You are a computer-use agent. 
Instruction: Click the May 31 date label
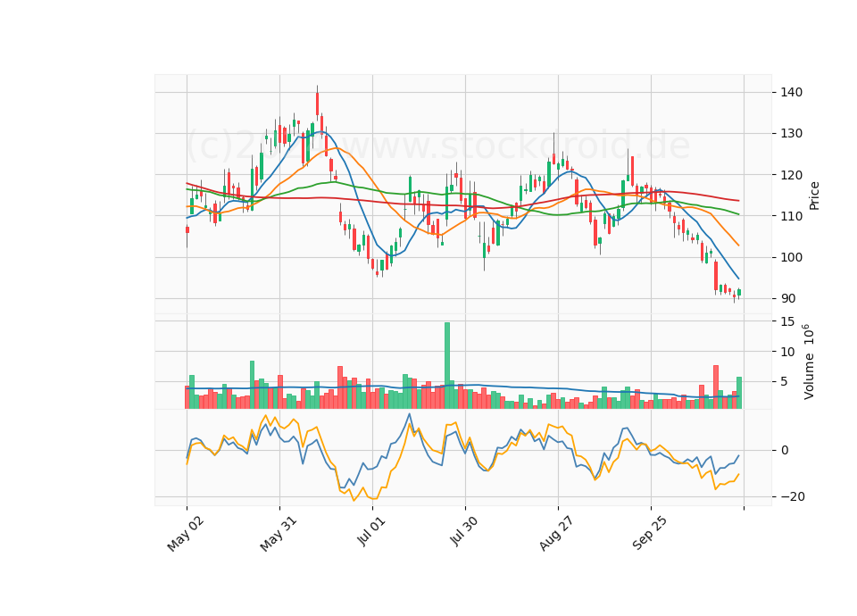(x=279, y=534)
